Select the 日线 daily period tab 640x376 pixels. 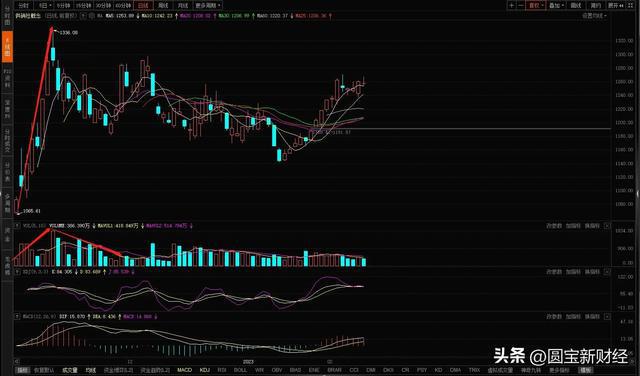143,5
